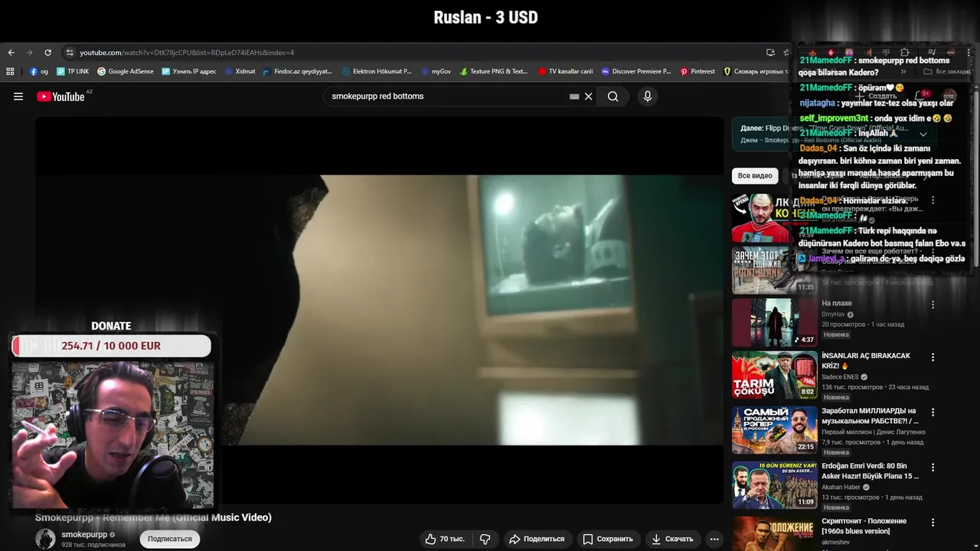Like the video with 70 тыс. likes
This screenshot has height=551, width=980.
(445, 539)
